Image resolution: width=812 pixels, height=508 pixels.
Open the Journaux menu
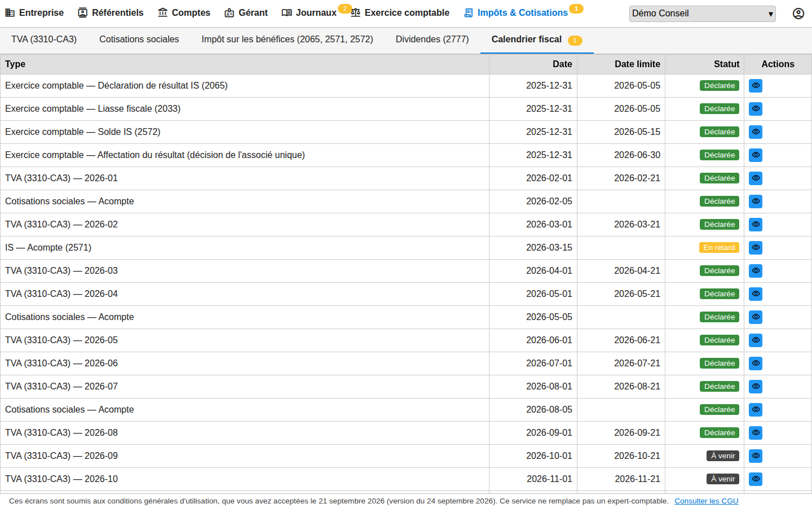coord(309,13)
